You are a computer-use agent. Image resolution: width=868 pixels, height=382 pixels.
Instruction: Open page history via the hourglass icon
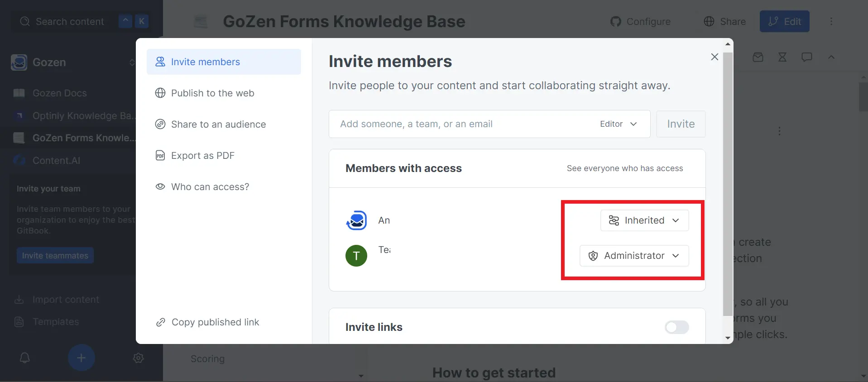(782, 57)
